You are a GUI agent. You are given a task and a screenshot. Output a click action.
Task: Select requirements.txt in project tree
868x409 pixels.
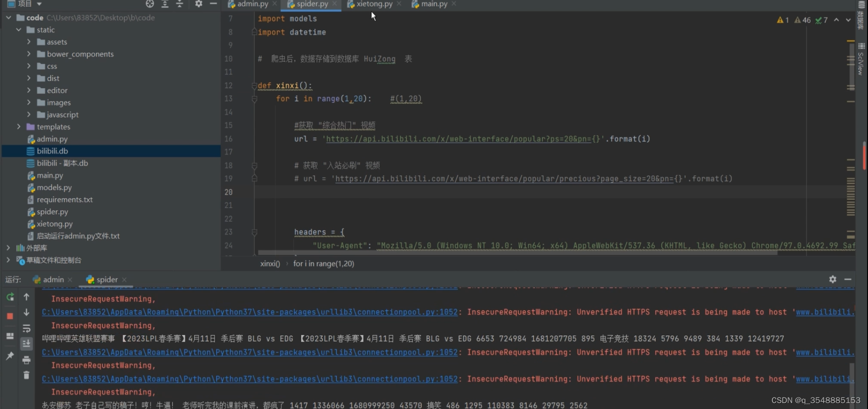pyautogui.click(x=65, y=200)
